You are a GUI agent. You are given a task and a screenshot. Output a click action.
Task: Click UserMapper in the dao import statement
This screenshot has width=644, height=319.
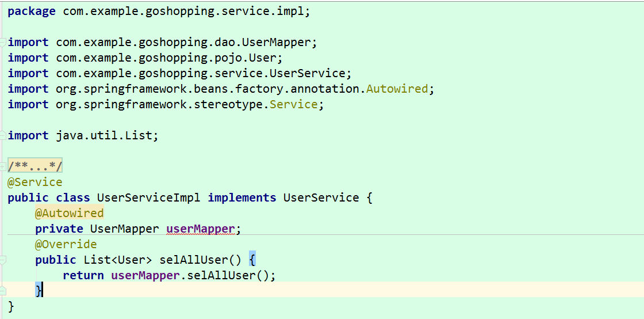(276, 42)
